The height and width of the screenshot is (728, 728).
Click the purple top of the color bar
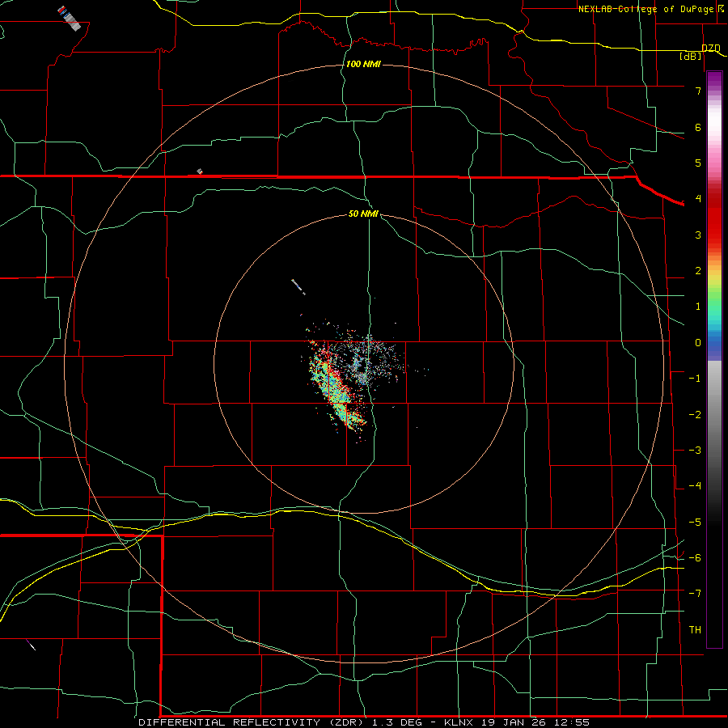(714, 79)
